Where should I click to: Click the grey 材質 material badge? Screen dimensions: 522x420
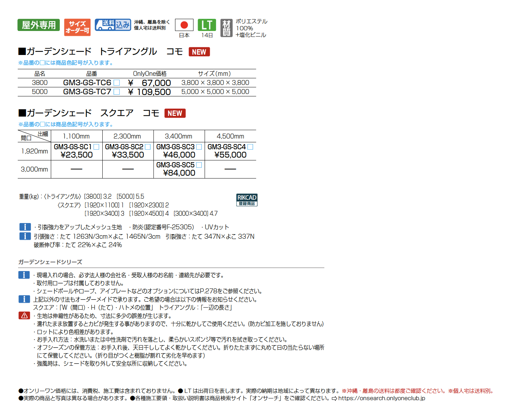click(x=227, y=28)
